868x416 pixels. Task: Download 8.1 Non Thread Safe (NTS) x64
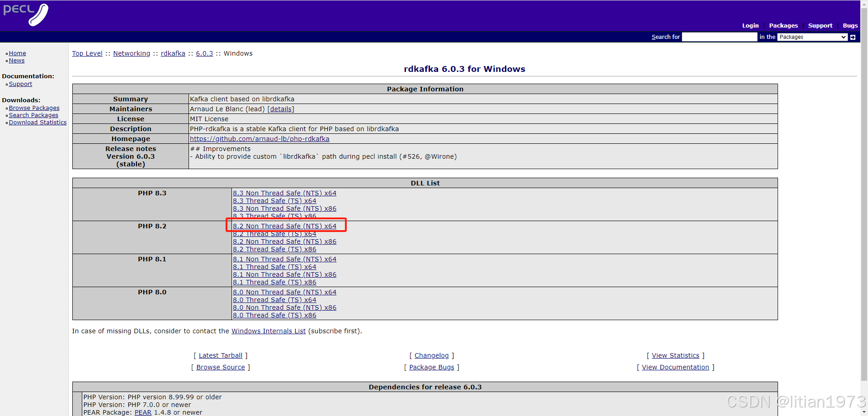point(285,259)
